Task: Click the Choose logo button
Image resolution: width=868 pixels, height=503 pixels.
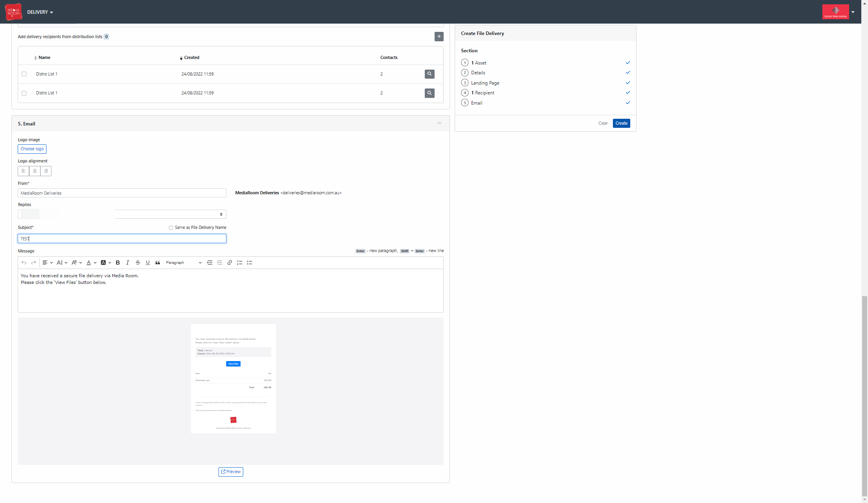Action: click(32, 149)
